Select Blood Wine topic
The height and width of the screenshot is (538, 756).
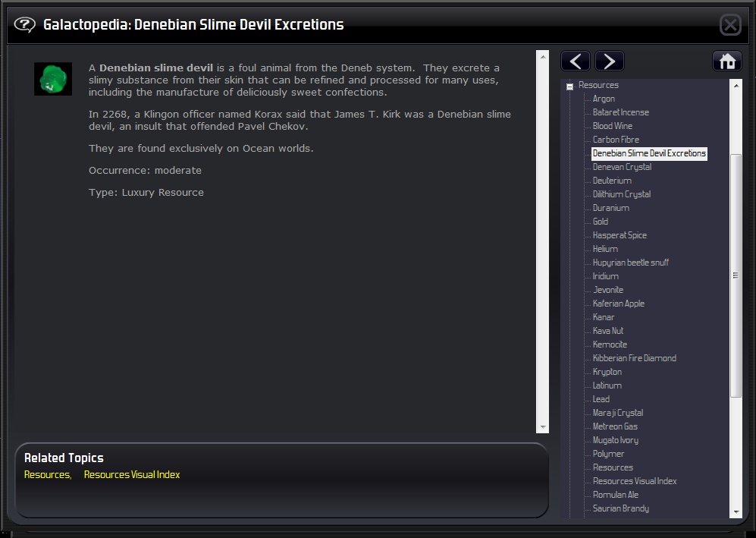(613, 126)
